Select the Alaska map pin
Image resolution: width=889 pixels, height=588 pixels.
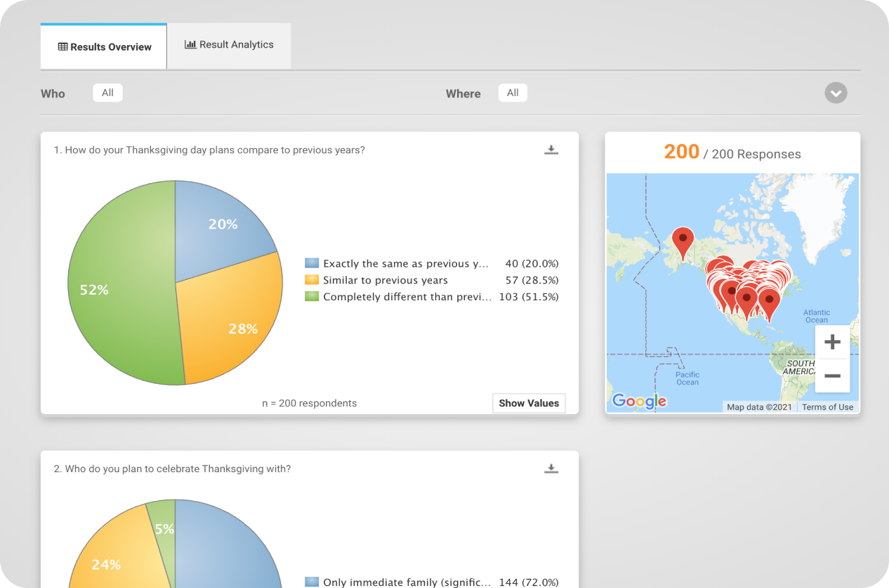[x=683, y=243]
